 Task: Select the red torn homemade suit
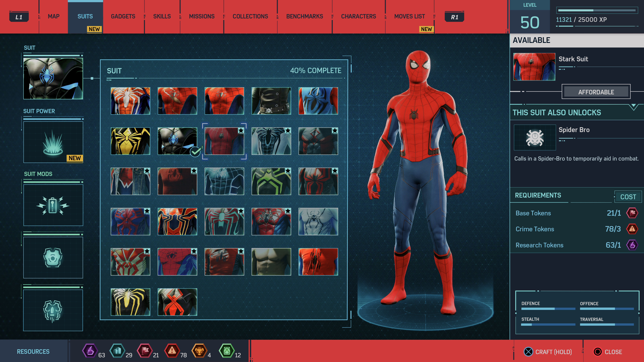click(318, 262)
